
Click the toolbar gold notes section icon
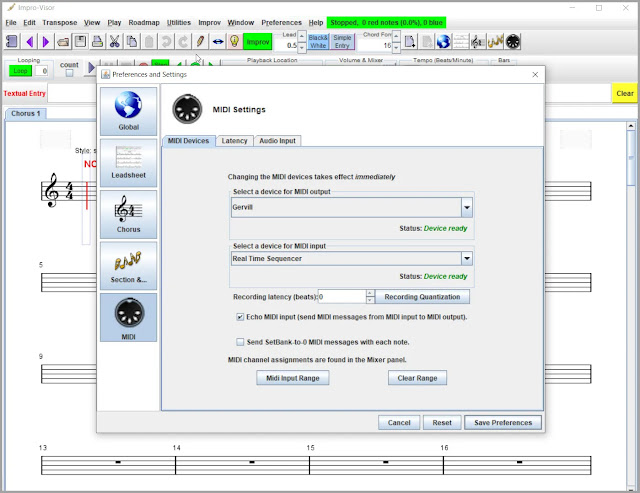pyautogui.click(x=495, y=42)
